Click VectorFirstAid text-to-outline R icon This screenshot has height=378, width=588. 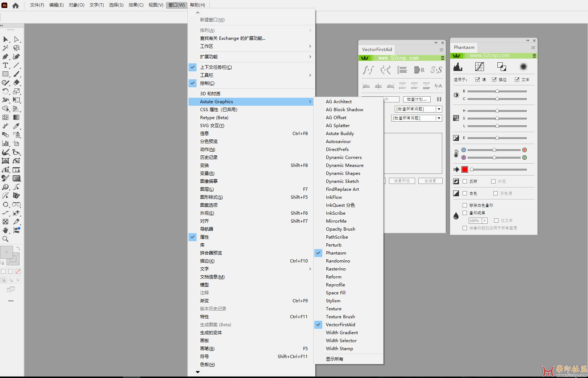pos(419,70)
